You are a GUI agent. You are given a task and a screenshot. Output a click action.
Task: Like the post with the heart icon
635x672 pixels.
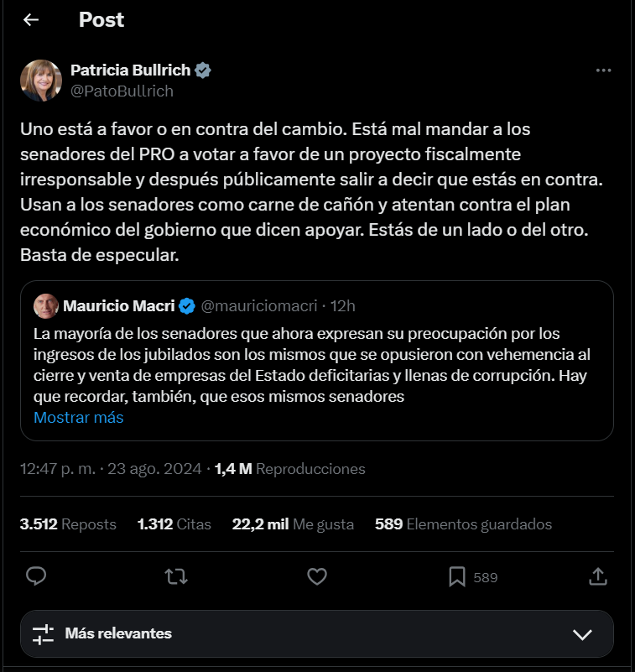click(x=316, y=577)
